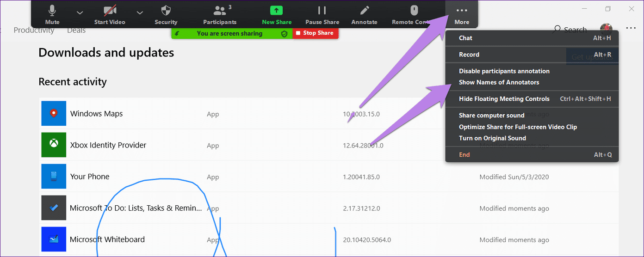
Task: Start a New Share
Action: [x=276, y=15]
